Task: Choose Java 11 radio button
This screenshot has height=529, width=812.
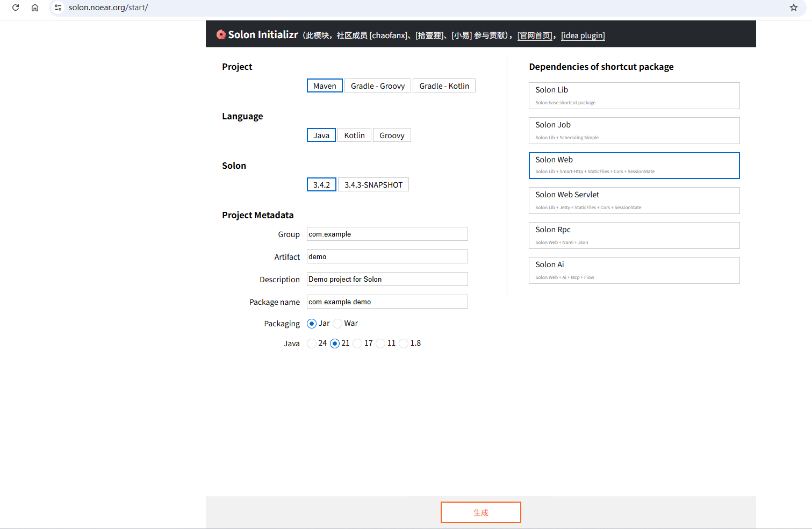Action: [x=380, y=344]
